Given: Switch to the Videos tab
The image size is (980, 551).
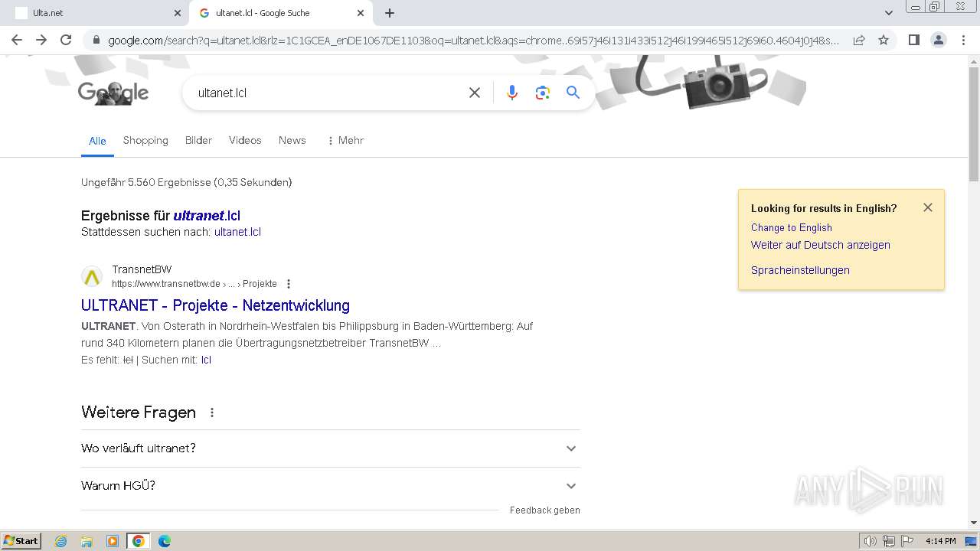Looking at the screenshot, I should (245, 140).
